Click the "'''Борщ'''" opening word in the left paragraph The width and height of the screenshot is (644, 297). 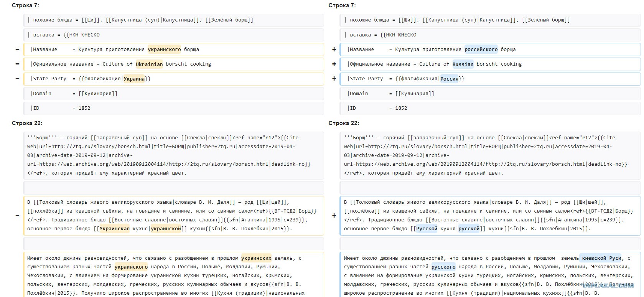[42, 138]
